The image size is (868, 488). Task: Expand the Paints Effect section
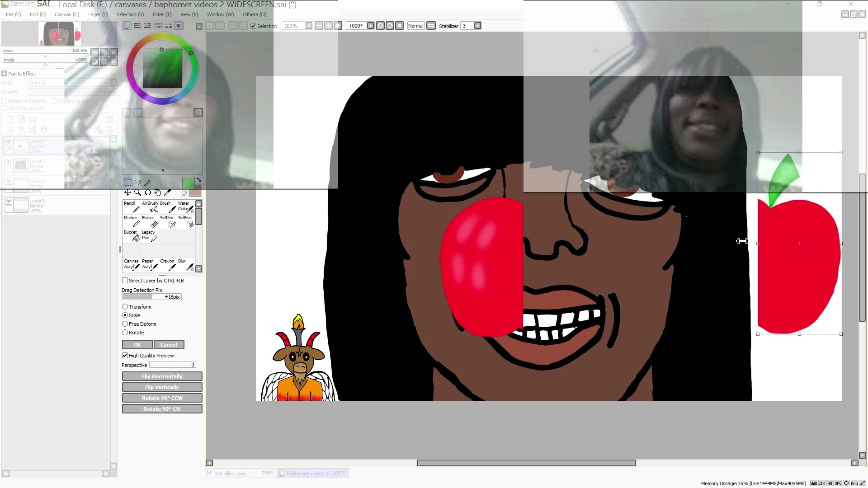point(5,74)
